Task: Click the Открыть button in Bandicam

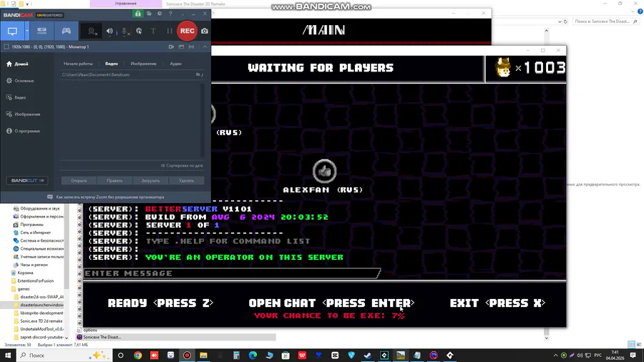Action: [x=79, y=180]
